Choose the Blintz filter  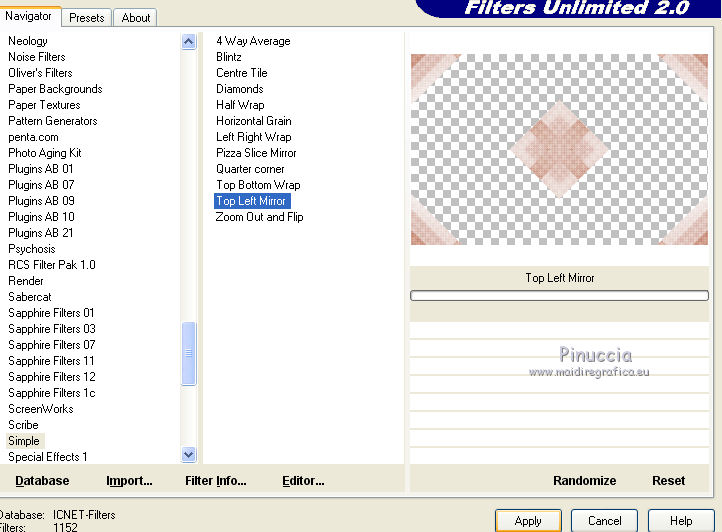click(229, 57)
